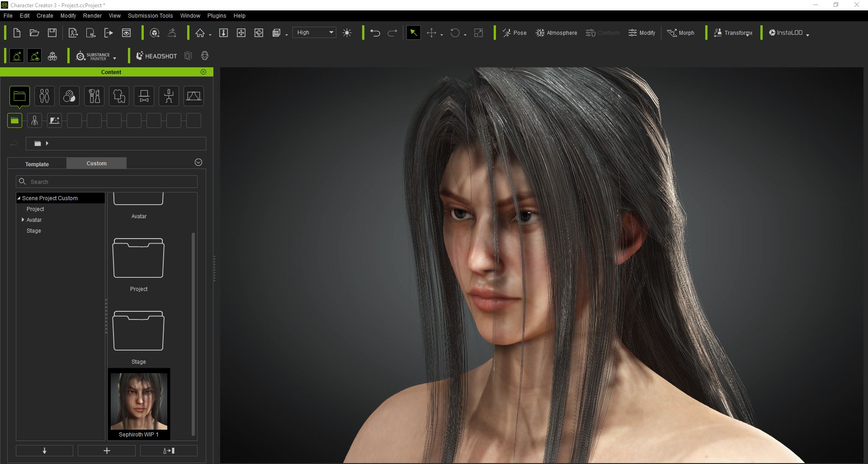Select the Project folder content category
Viewport: 868px width, 464px height.
19,96
